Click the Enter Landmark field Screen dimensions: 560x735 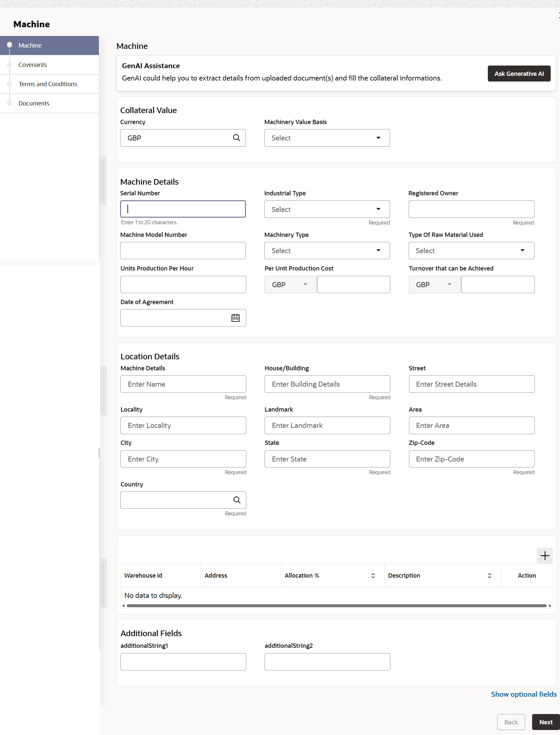point(327,425)
